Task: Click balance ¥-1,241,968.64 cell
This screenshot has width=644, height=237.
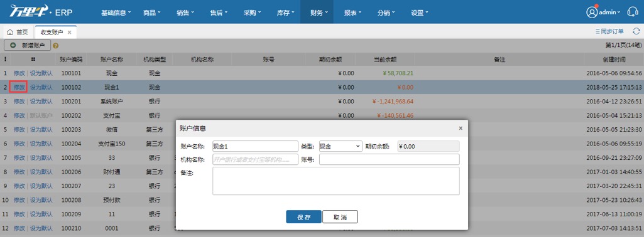Action: (393, 102)
